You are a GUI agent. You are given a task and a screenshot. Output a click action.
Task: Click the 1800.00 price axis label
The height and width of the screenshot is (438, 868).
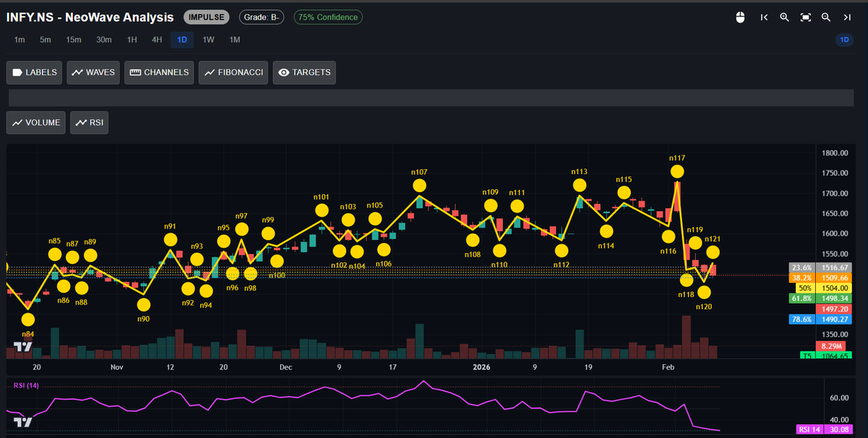click(x=834, y=153)
